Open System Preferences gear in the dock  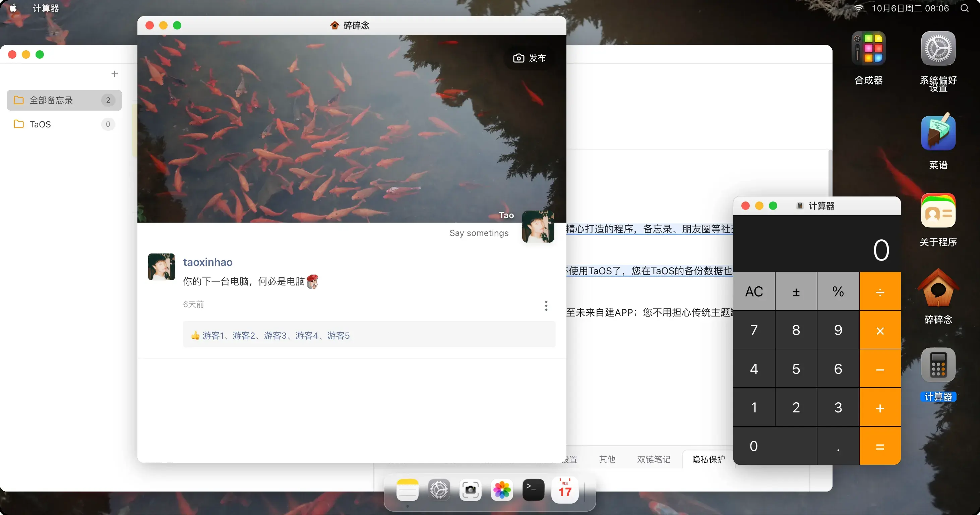tap(439, 490)
